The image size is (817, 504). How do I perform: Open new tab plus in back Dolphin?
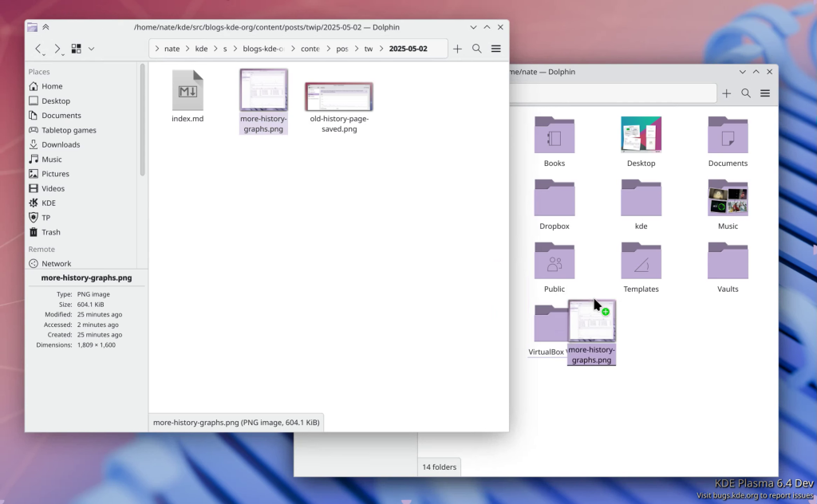726,93
